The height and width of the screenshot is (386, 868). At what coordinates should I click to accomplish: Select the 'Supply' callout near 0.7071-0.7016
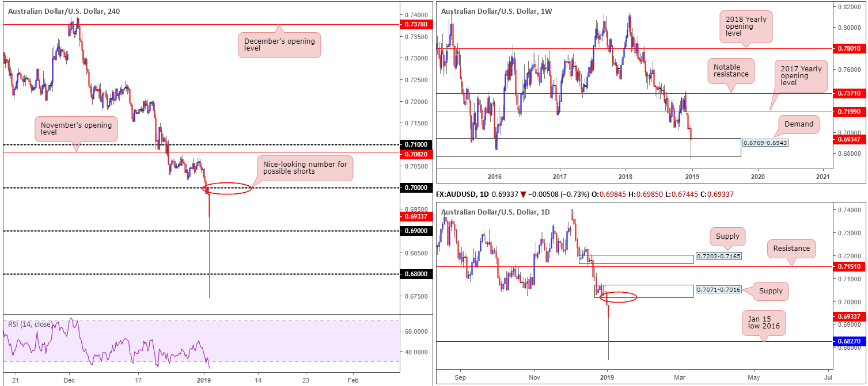point(771,291)
